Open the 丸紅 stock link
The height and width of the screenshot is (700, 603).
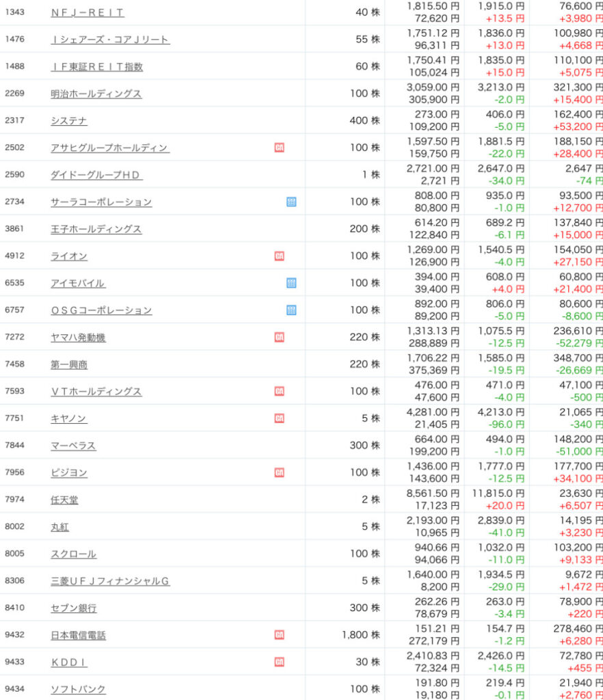tap(59, 527)
